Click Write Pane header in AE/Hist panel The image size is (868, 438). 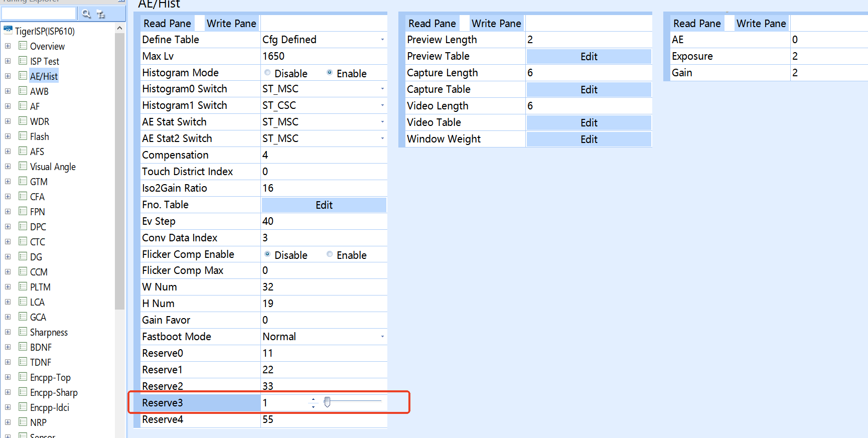tap(231, 24)
